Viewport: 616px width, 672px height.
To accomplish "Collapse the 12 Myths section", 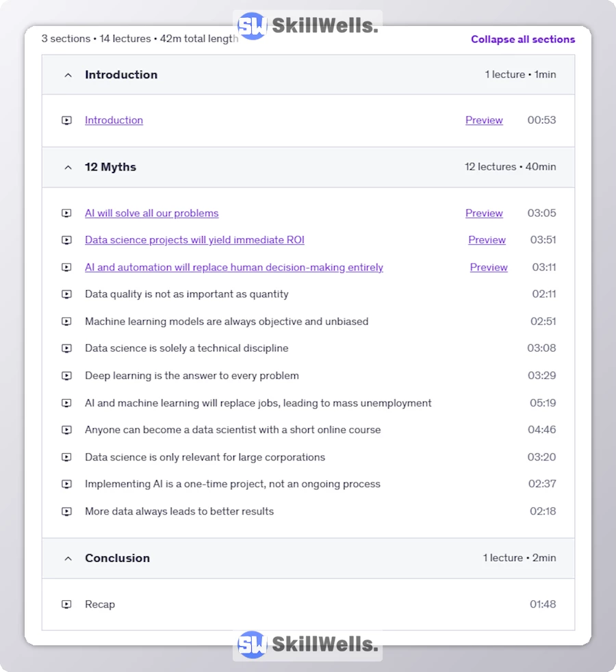I will coord(68,167).
